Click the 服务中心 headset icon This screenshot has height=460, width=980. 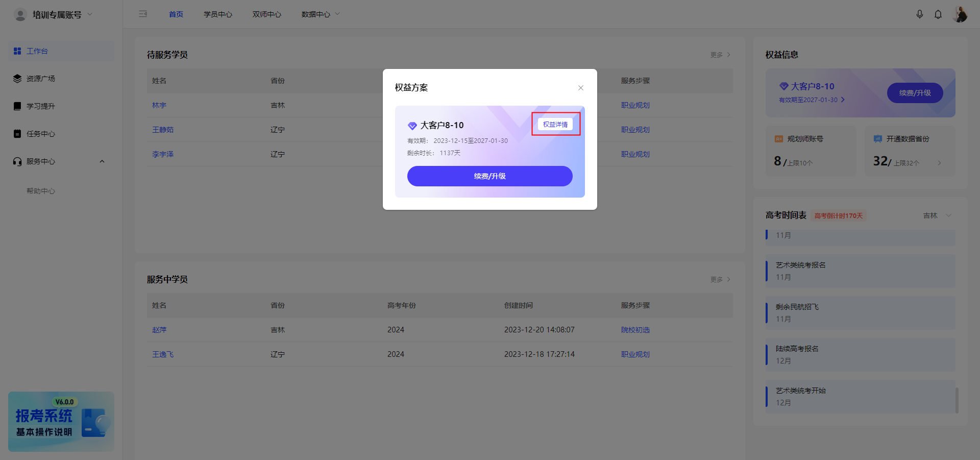pyautogui.click(x=16, y=161)
